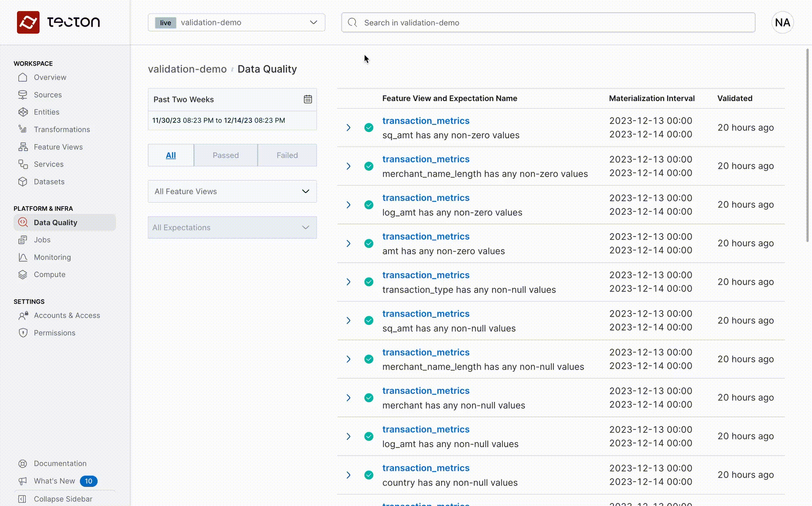812x506 pixels.
Task: Select the All filter tab
Action: pos(171,155)
